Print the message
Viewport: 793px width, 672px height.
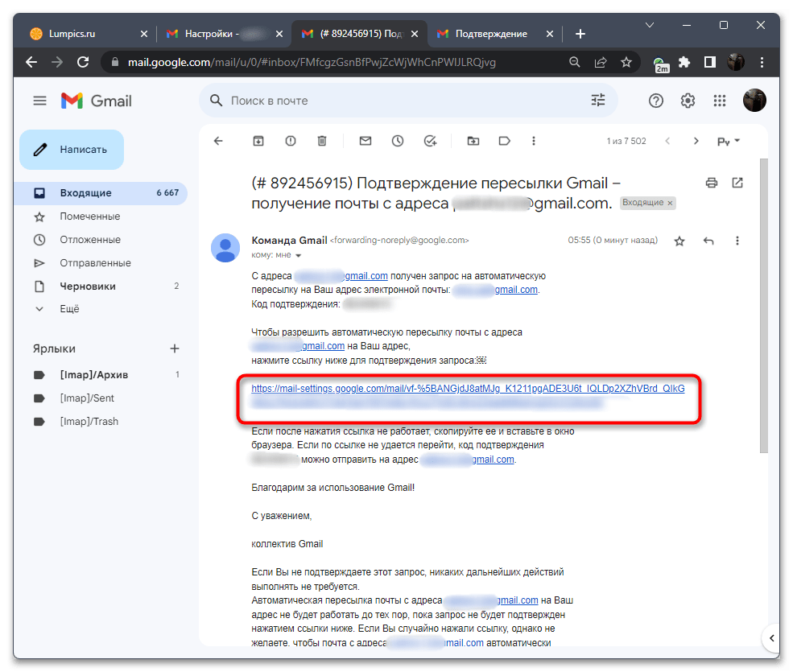pyautogui.click(x=711, y=183)
